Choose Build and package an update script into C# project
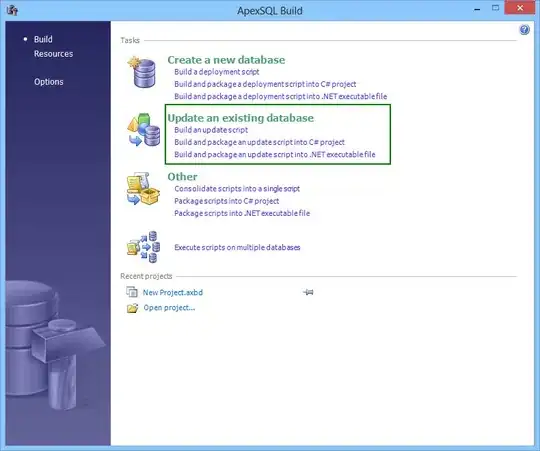 259,142
